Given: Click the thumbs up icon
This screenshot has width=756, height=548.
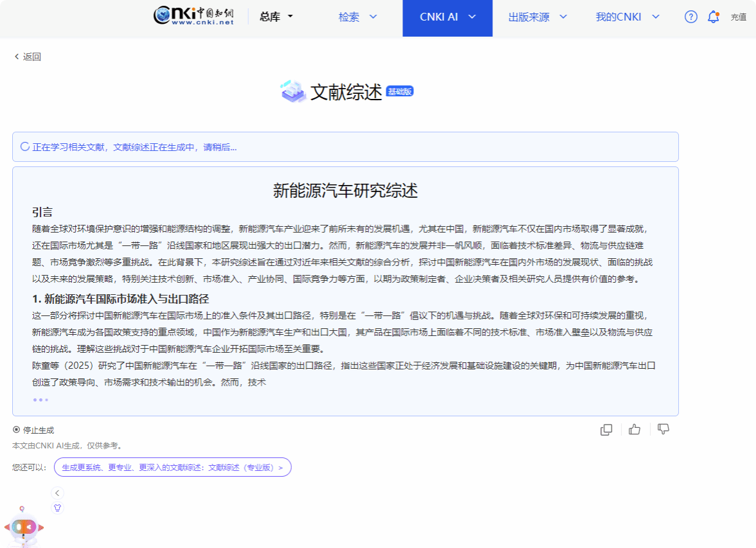Looking at the screenshot, I should [634, 430].
